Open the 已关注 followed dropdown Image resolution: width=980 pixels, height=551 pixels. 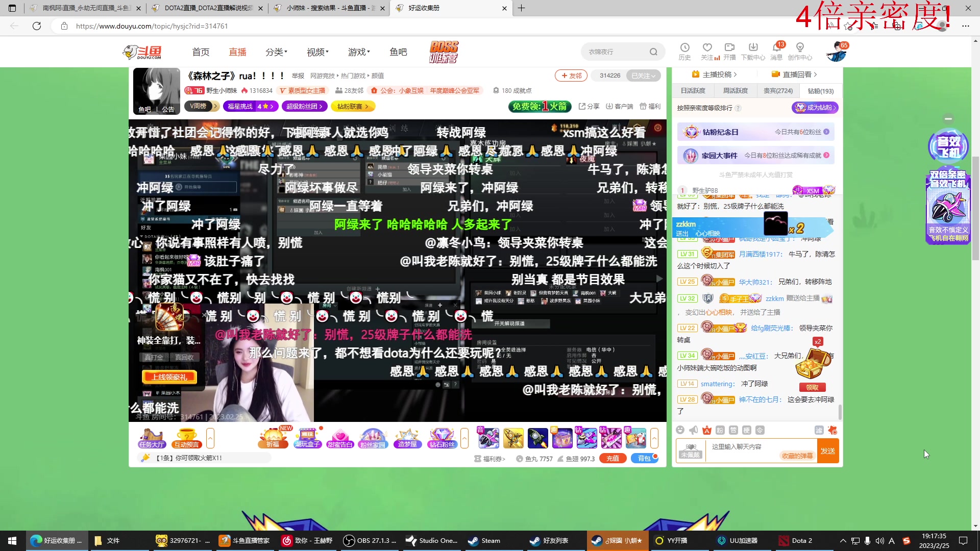click(x=643, y=76)
